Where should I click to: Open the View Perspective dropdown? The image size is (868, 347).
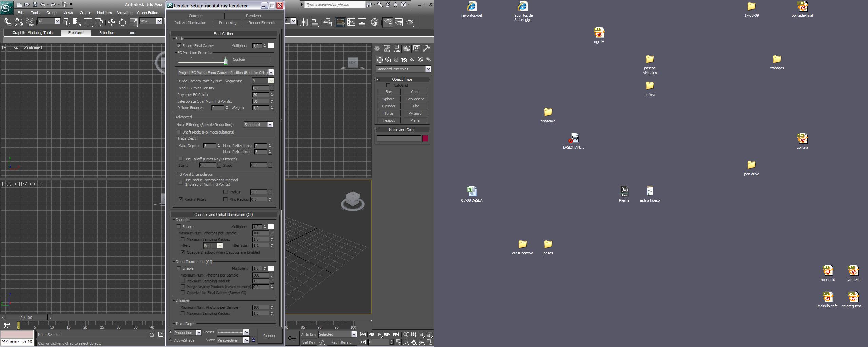coord(232,340)
